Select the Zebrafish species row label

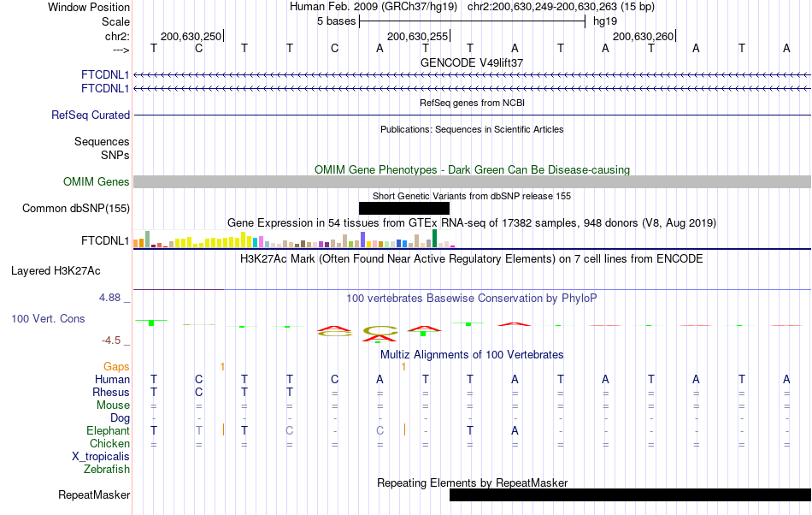[x=107, y=469]
